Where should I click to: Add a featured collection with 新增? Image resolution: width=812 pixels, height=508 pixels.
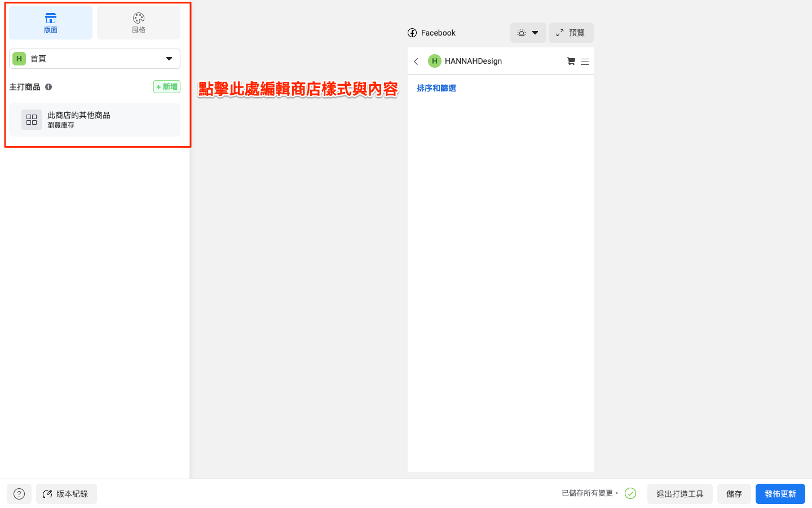click(x=167, y=87)
